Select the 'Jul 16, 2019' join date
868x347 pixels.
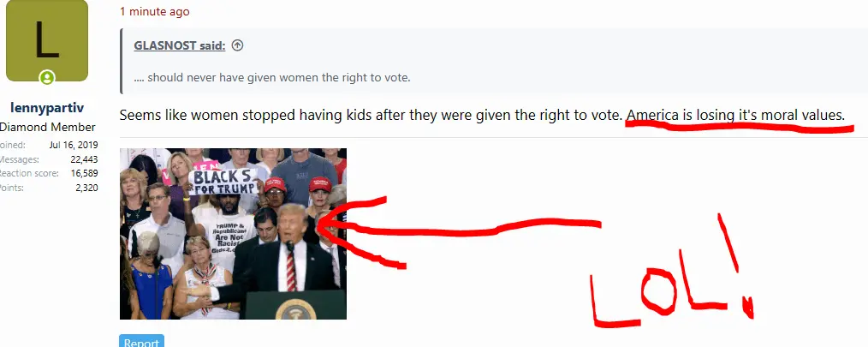click(74, 146)
